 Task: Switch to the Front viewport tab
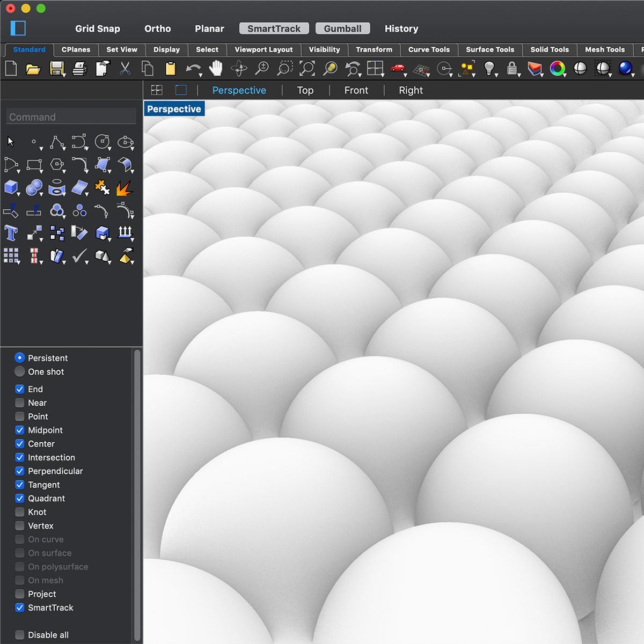(356, 90)
